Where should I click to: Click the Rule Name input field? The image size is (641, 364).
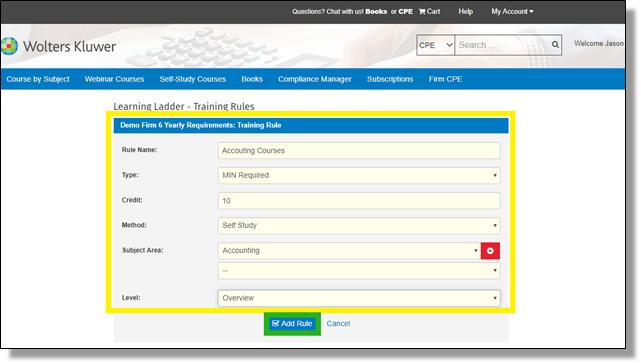(x=359, y=151)
